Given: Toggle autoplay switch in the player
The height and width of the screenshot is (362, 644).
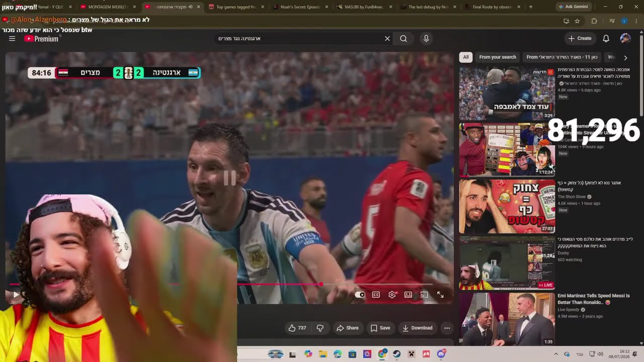Looking at the screenshot, I should click(x=360, y=295).
